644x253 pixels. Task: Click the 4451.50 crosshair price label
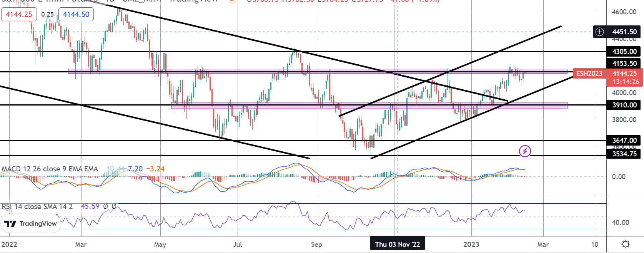pos(624,32)
